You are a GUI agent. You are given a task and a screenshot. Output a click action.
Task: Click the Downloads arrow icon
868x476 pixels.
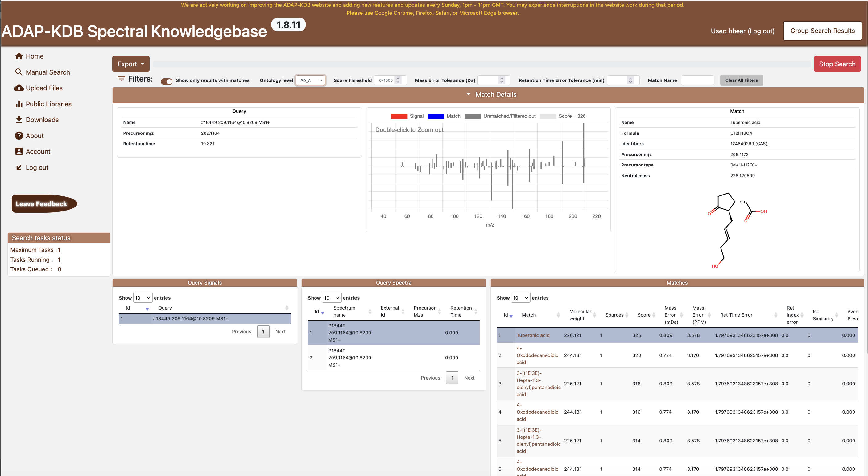(x=19, y=120)
